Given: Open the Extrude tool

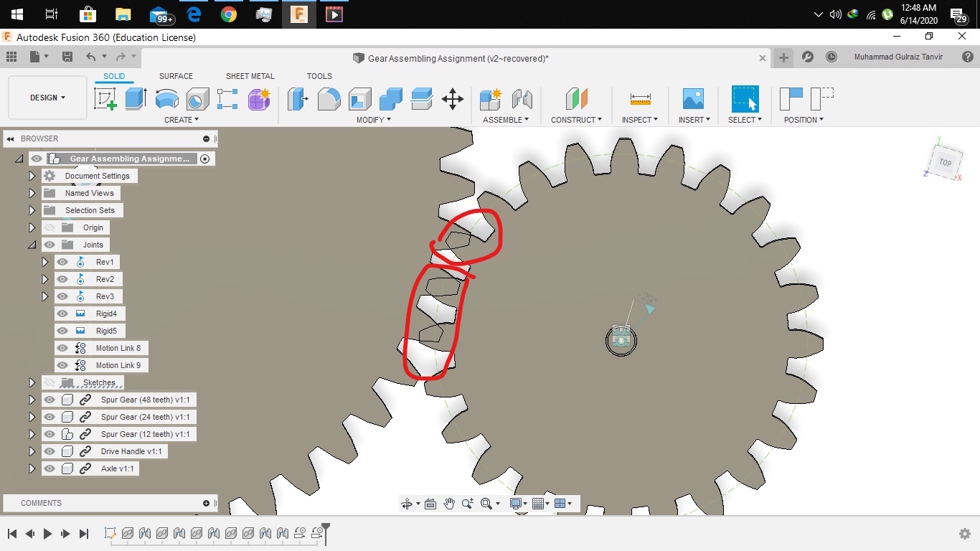Looking at the screenshot, I should tap(135, 99).
